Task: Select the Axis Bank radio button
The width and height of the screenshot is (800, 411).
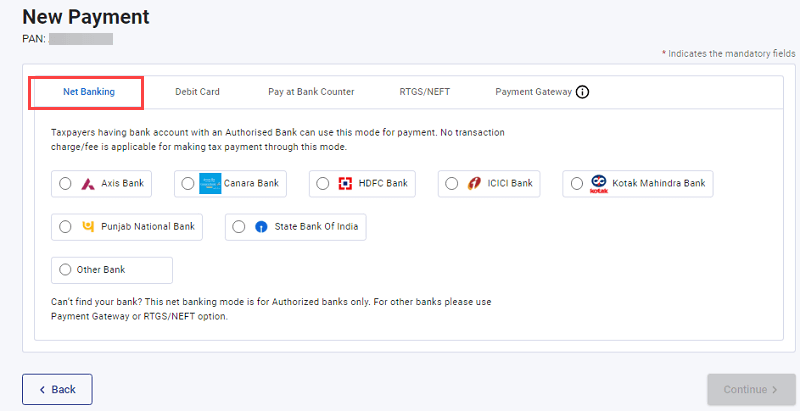Action: coord(65,184)
